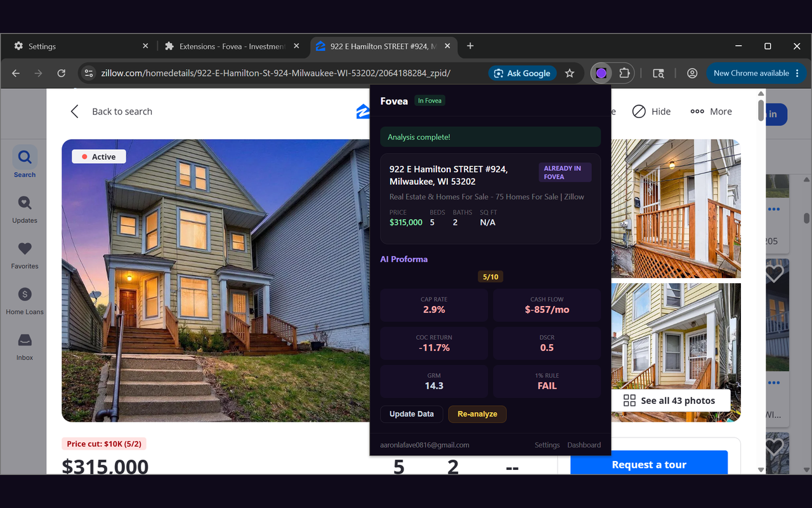Image resolution: width=812 pixels, height=508 pixels.
Task: Open Favorites heart in sidebar
Action: coord(25,255)
